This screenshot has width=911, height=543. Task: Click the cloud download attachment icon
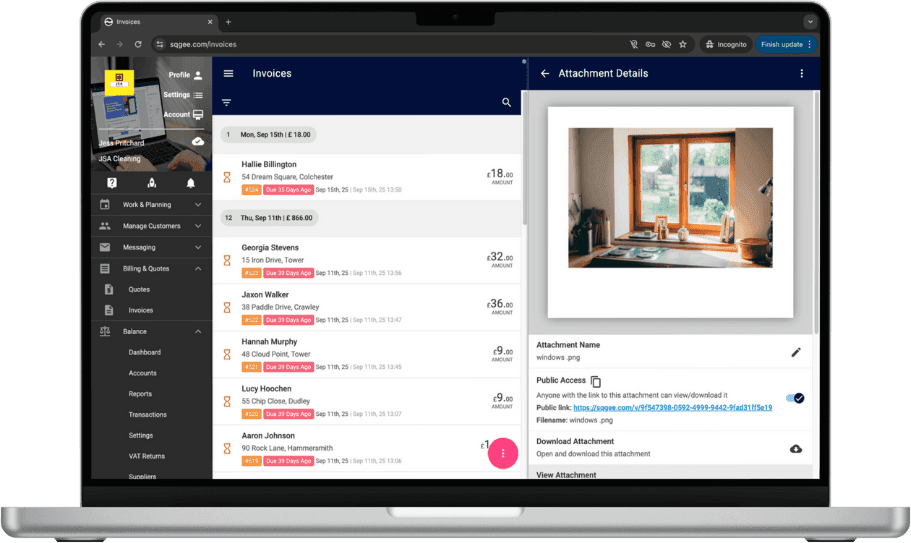[x=796, y=448]
